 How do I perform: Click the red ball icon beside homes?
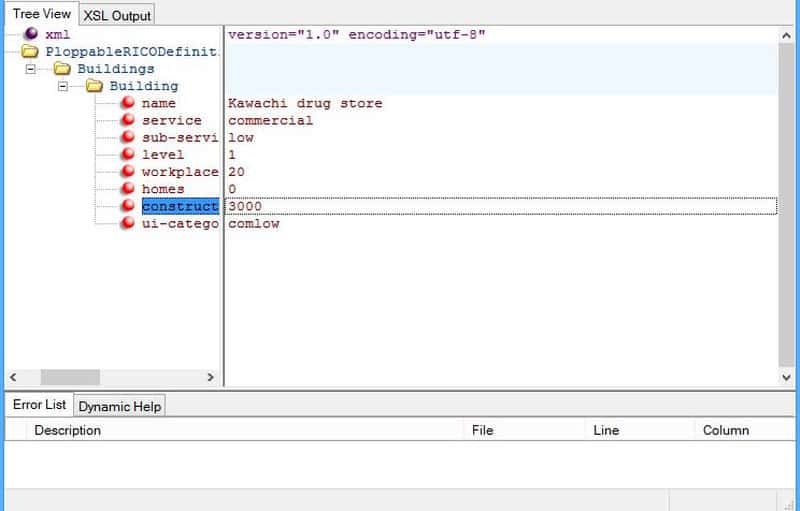(x=128, y=189)
